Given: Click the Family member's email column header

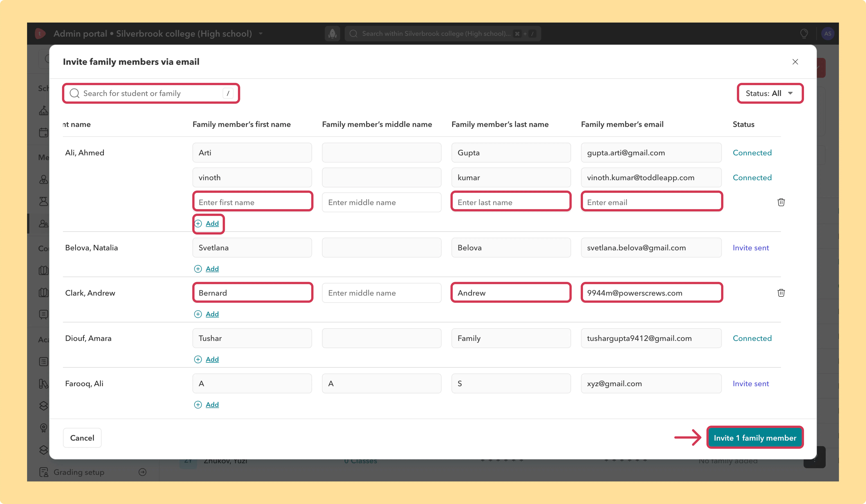Looking at the screenshot, I should [x=622, y=124].
